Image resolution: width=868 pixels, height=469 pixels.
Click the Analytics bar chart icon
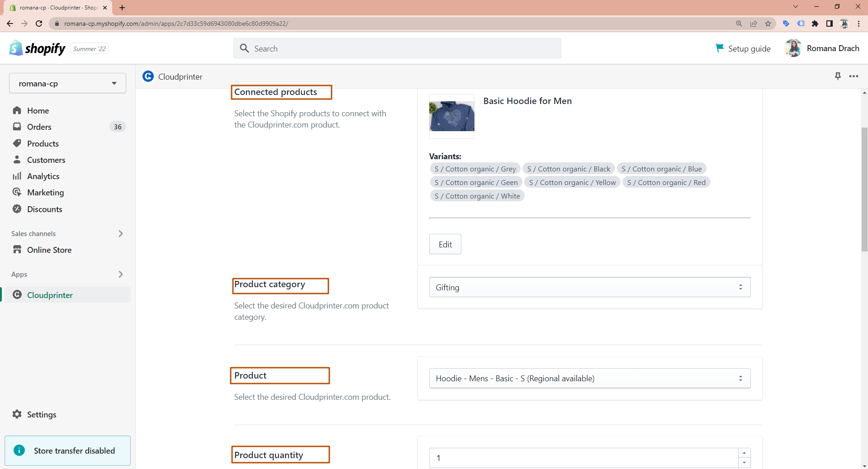[x=17, y=176]
